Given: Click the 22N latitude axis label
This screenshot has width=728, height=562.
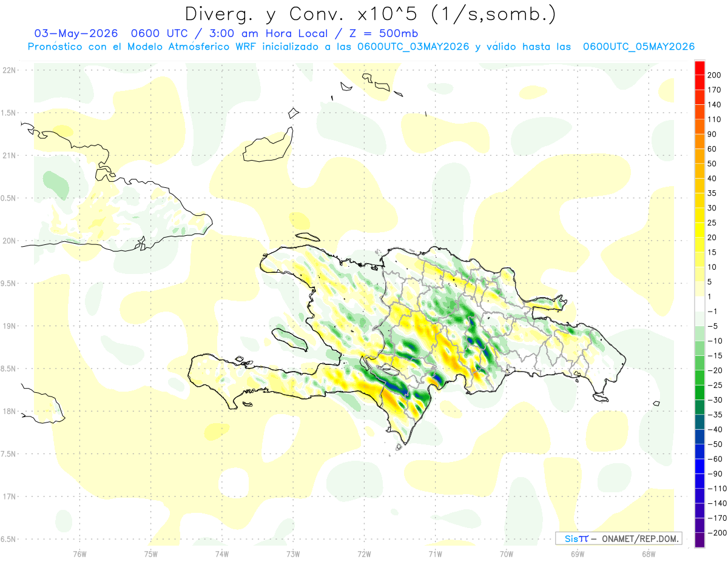Looking at the screenshot, I should (x=8, y=70).
